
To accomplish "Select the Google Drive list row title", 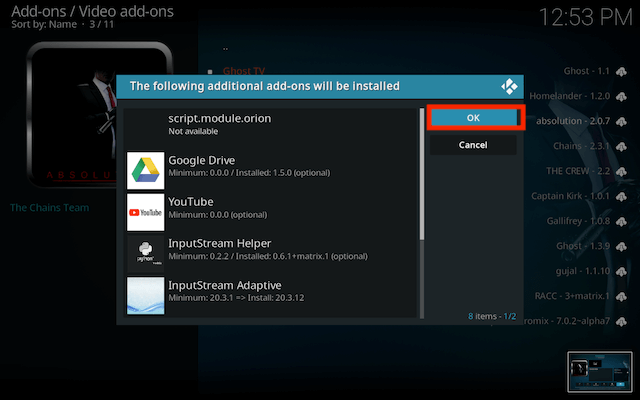I will pos(202,160).
